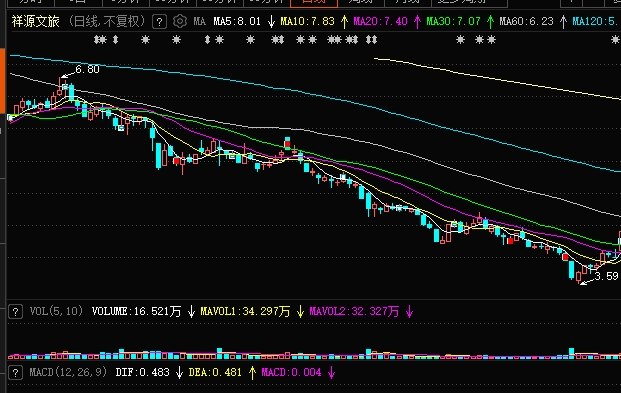The height and width of the screenshot is (393, 621).
Task: Select the MA60:6.23 value
Action: 526,21
